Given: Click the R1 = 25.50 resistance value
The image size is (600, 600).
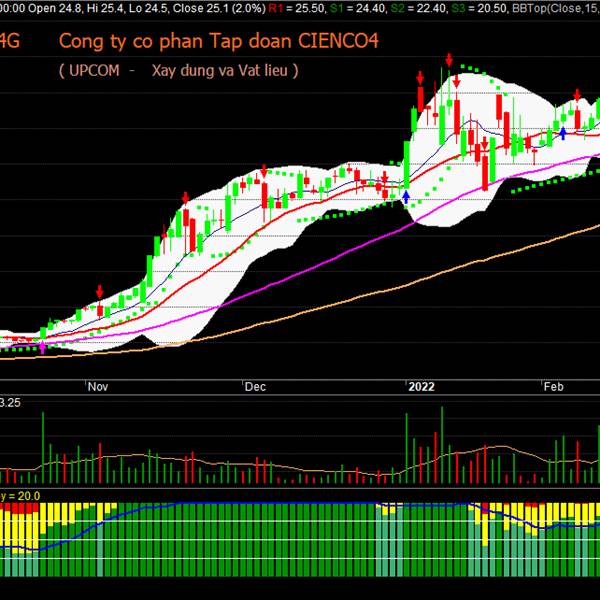Looking at the screenshot, I should click(297, 8).
